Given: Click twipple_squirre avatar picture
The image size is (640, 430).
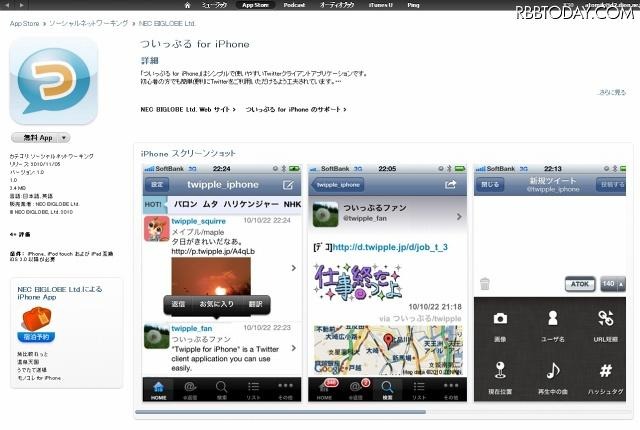Looking at the screenshot, I should tap(157, 228).
